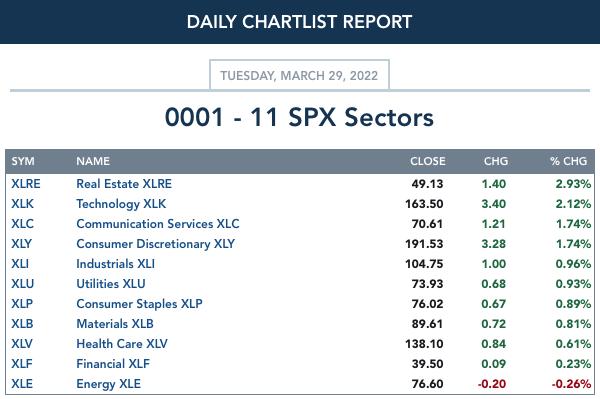Viewport: 600px width, 399px height.
Task: Open the Materials XLB chart link
Action: pos(115,324)
